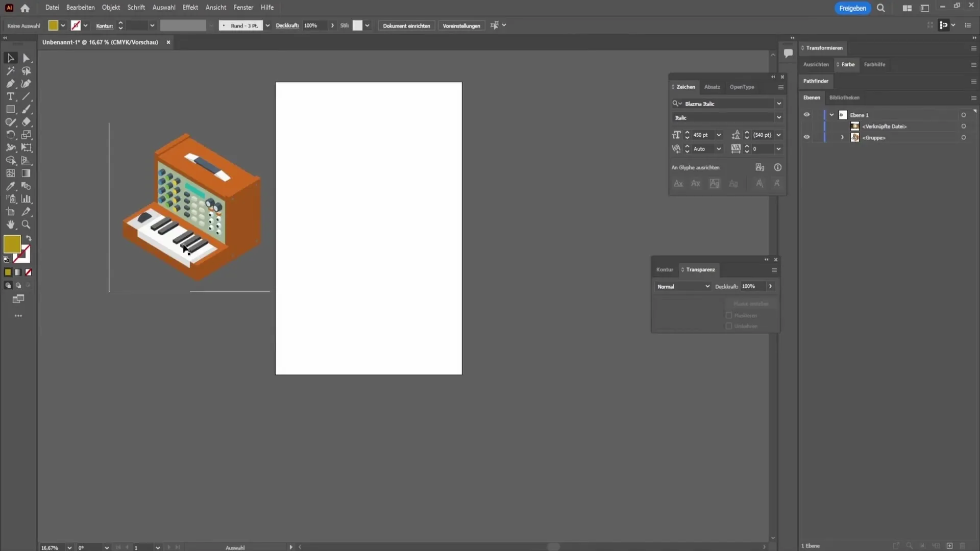Switch to the Bibliotheken tab

click(x=844, y=97)
